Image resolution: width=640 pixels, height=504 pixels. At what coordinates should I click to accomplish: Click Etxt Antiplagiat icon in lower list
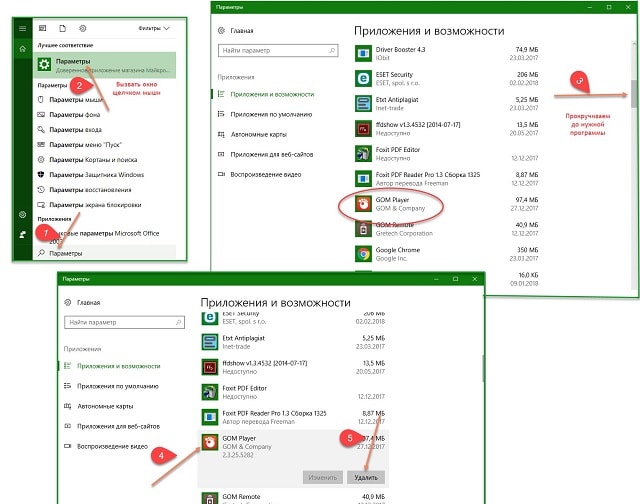pos(210,342)
